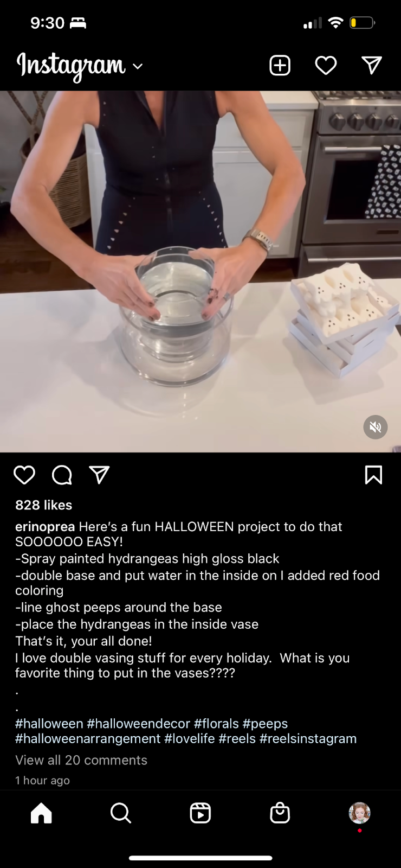The height and width of the screenshot is (868, 401).
Task: Open erinoprea's profile from caption username
Action: pyautogui.click(x=45, y=527)
